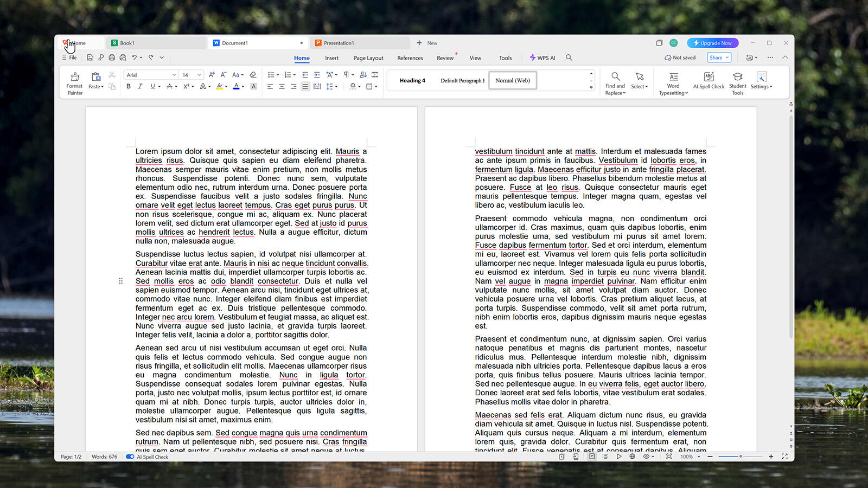Click the zoom slider in status bar
This screenshot has width=868, height=488.
(740, 457)
